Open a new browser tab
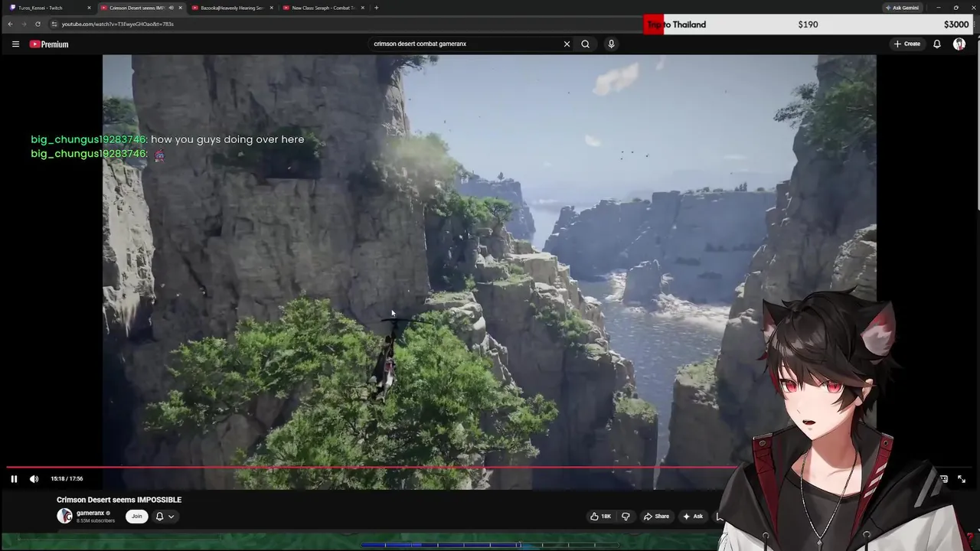Screen dimensions: 980x551 click(376, 8)
